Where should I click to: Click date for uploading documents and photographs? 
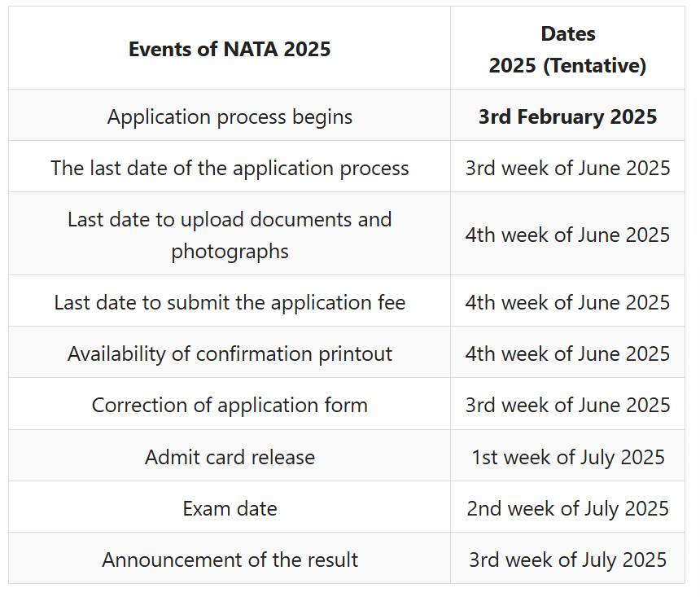coord(567,235)
